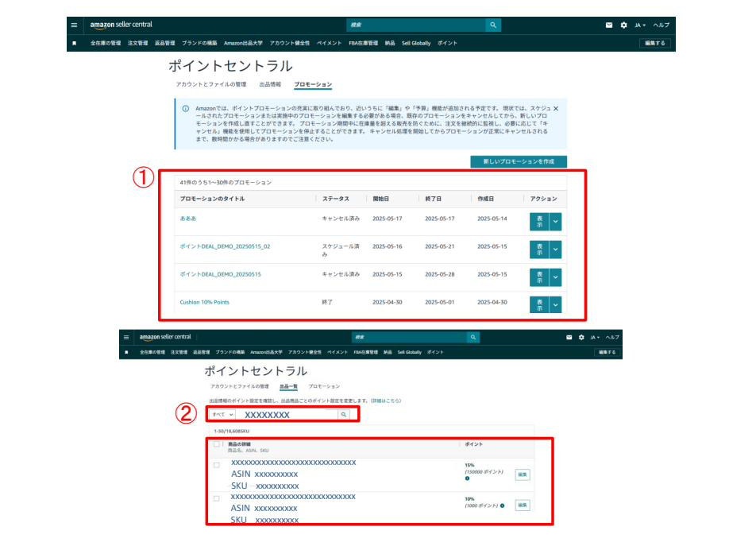
Task: Click the info icon in the blue notice
Action: tap(186, 109)
